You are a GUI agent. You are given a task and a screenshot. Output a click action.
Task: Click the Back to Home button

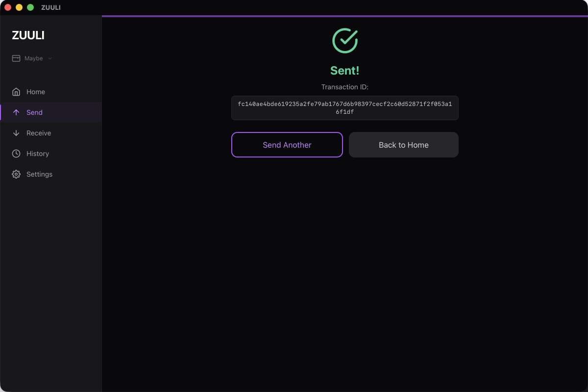[404, 145]
